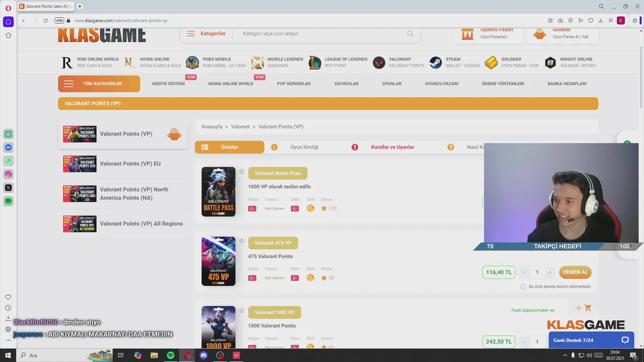Open Nowa Online World menu item
The height and width of the screenshot is (362, 644).
[231, 84]
